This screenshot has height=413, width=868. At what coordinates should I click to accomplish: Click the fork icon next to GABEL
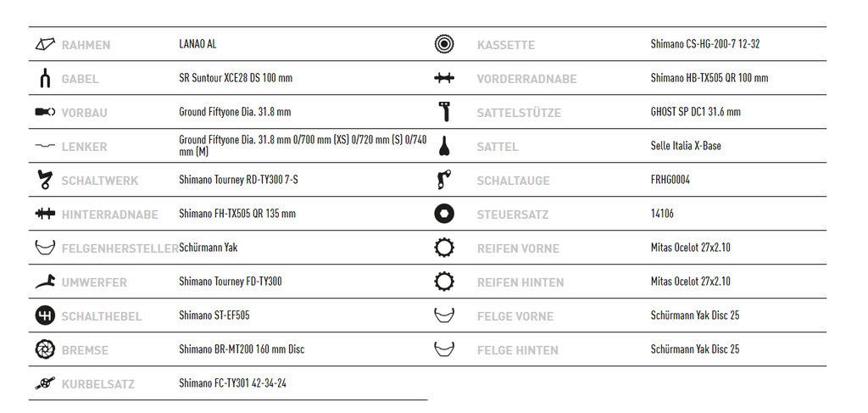coord(45,78)
